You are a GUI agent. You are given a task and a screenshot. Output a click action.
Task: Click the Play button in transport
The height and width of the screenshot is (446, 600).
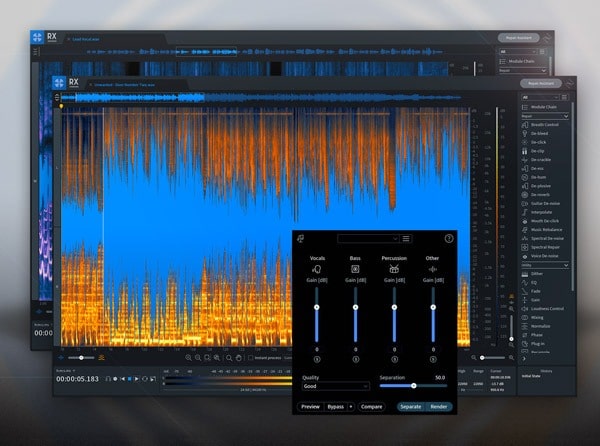tap(137, 379)
